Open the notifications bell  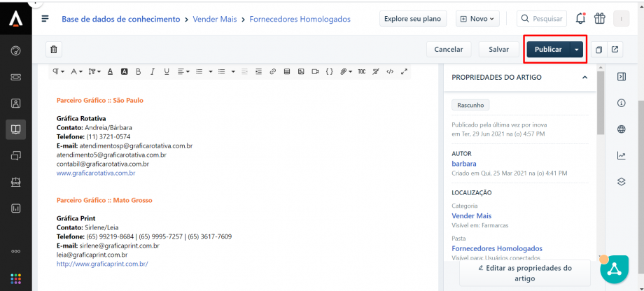pyautogui.click(x=580, y=19)
